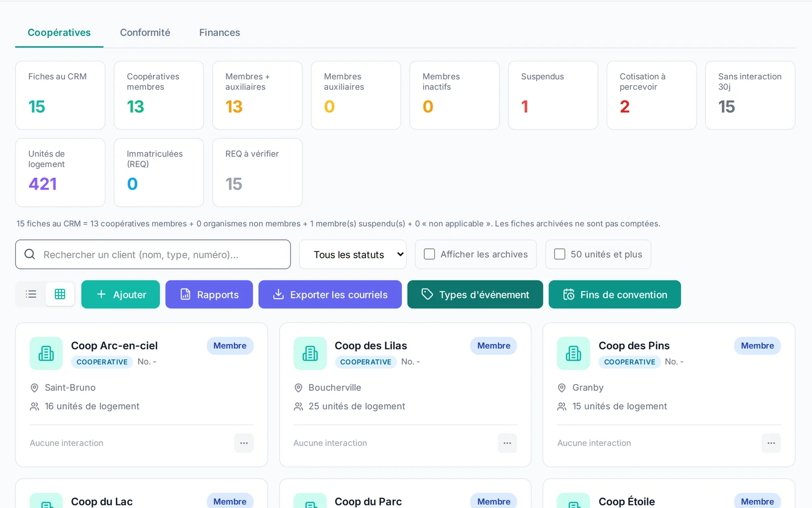Viewport: 812px width, 508px height.
Task: Switch to the Finances tab
Action: tap(220, 33)
